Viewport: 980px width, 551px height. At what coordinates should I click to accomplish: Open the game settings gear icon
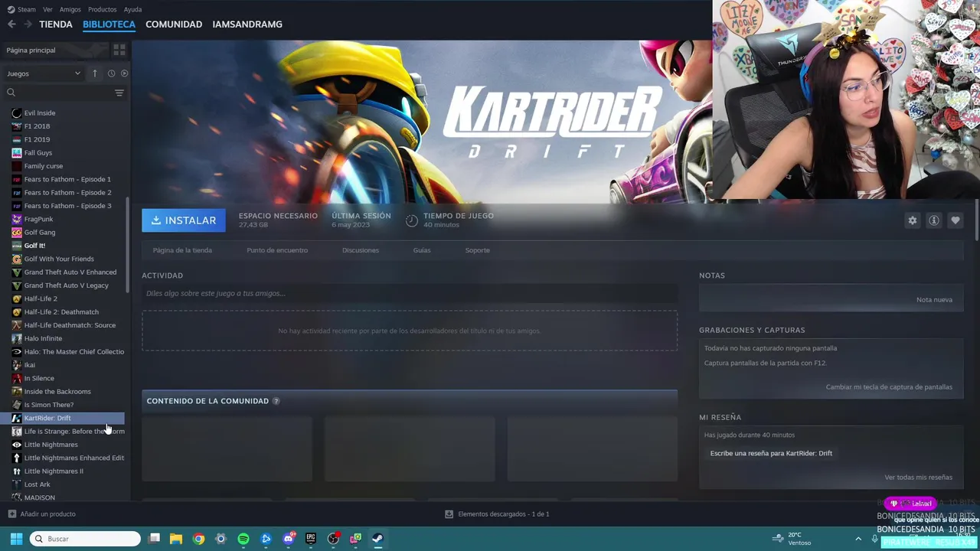(x=912, y=220)
